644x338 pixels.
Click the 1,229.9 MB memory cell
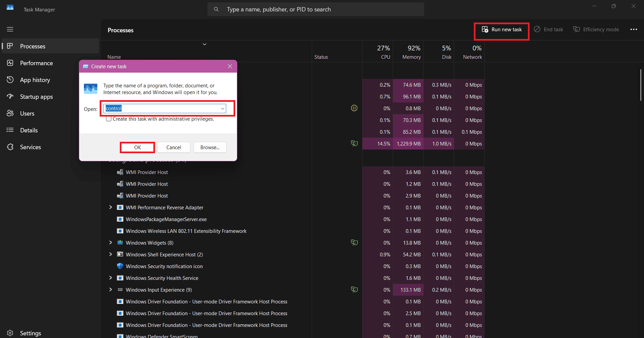click(408, 143)
